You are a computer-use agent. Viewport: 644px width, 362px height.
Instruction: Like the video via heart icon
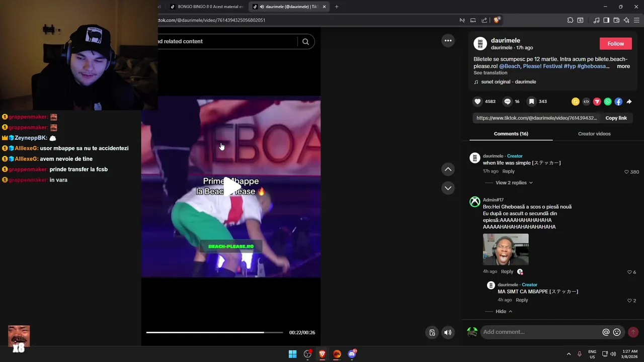(477, 102)
